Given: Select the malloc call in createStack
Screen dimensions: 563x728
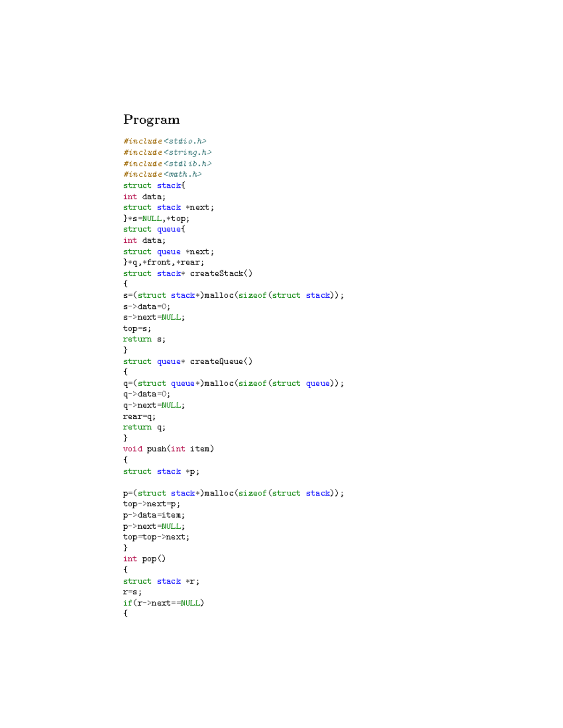Looking at the screenshot, I should click(233, 295).
